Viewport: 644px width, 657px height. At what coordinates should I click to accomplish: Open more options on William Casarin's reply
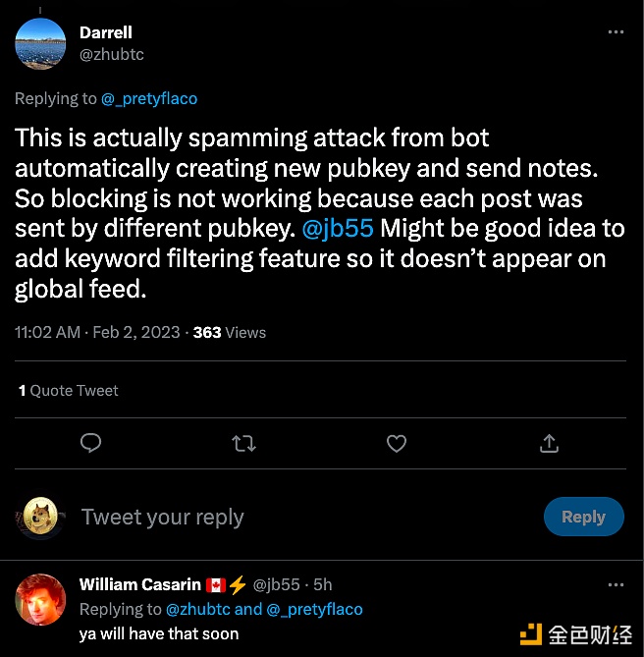point(616,585)
